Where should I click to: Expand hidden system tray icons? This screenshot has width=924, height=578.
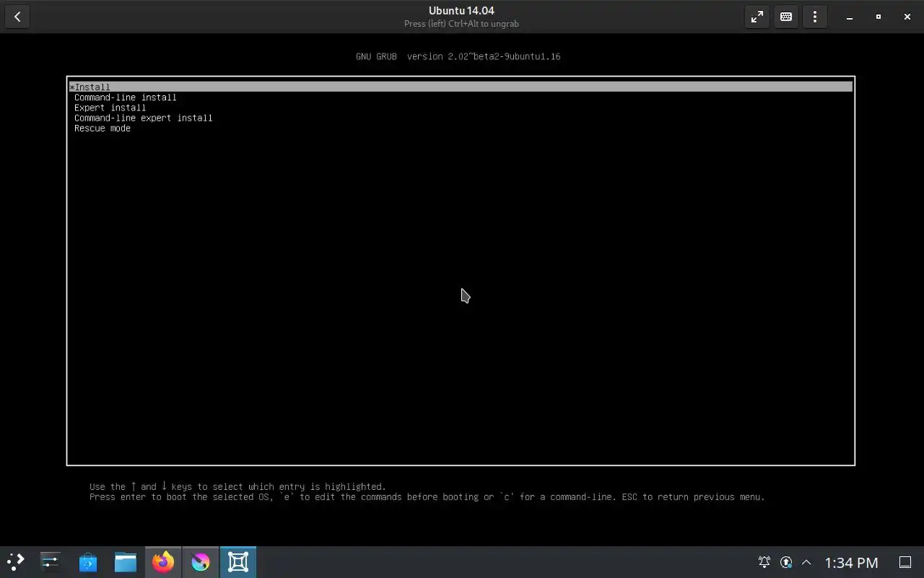pos(806,562)
